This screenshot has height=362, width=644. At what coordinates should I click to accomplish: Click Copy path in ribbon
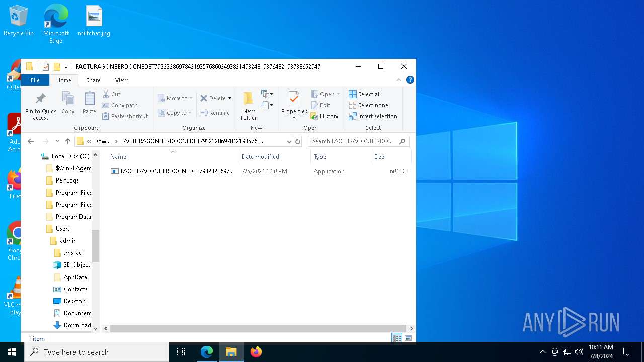click(x=120, y=105)
